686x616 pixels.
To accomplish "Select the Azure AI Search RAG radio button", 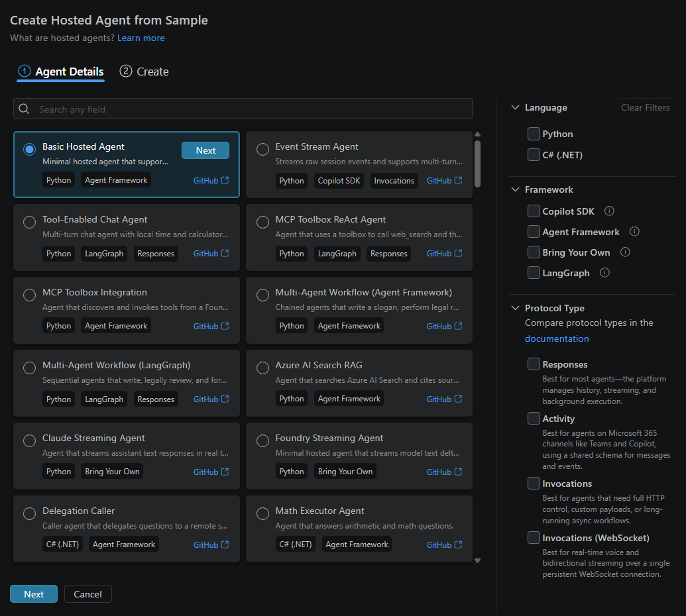I will point(262,368).
